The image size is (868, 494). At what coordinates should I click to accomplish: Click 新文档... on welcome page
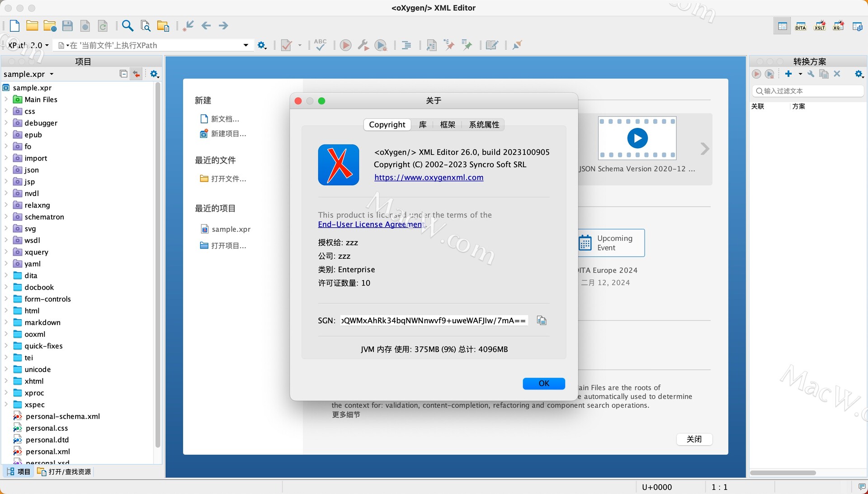click(220, 119)
